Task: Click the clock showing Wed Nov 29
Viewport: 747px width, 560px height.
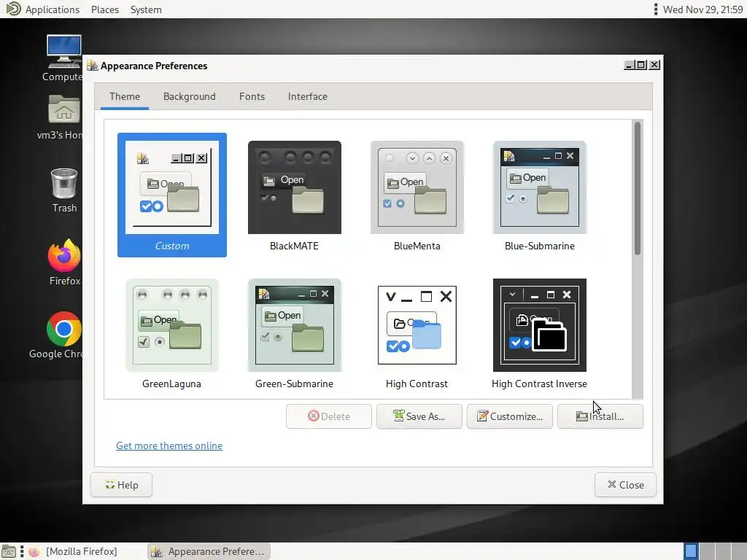Action: tap(703, 9)
